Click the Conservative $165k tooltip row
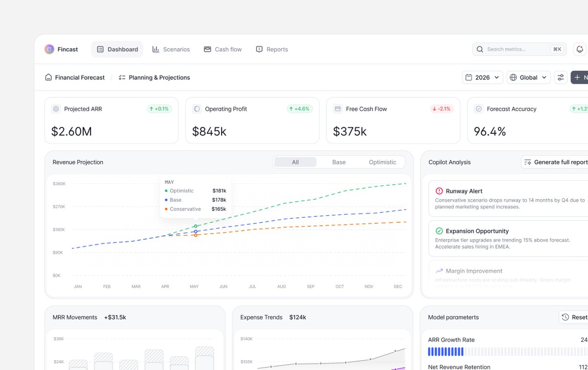The height and width of the screenshot is (370, 588). 196,209
